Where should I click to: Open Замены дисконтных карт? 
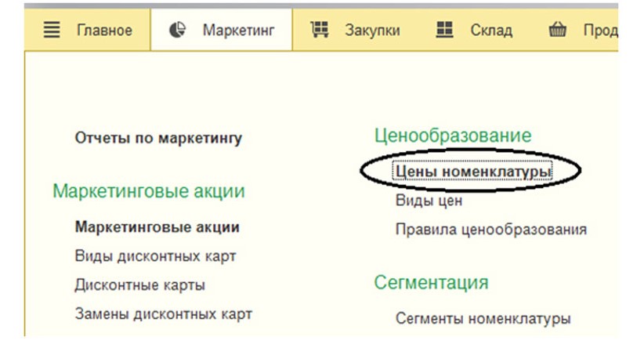[163, 314]
